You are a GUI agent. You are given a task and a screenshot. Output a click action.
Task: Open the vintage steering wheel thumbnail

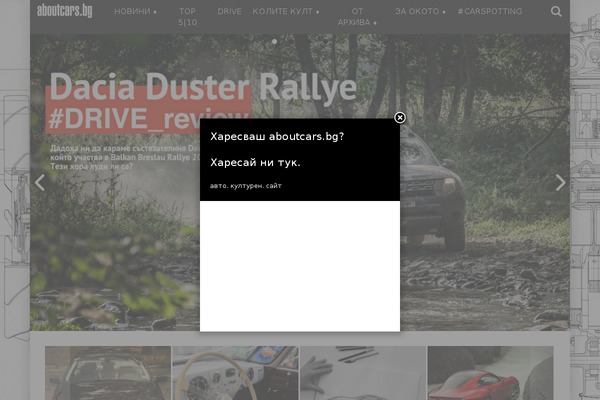(x=235, y=373)
